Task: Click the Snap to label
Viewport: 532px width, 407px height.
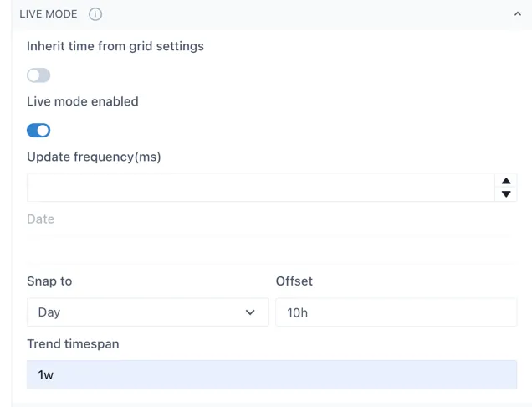Action: [x=49, y=281]
